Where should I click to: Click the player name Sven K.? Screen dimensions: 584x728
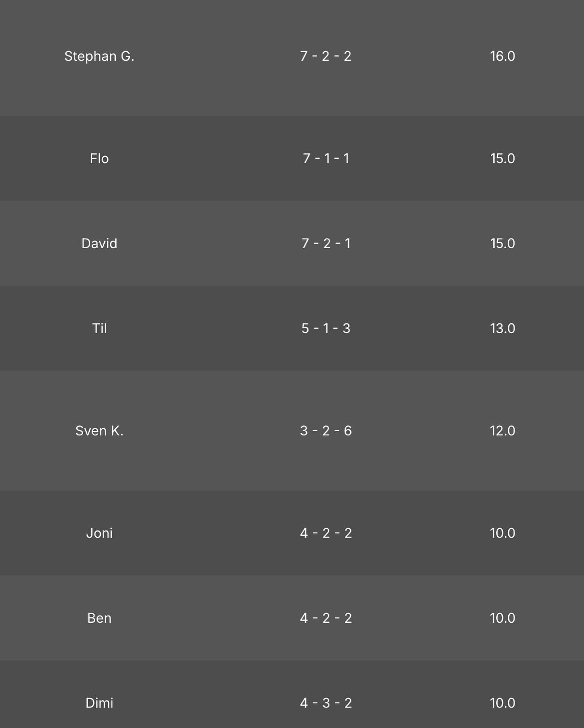click(x=99, y=431)
